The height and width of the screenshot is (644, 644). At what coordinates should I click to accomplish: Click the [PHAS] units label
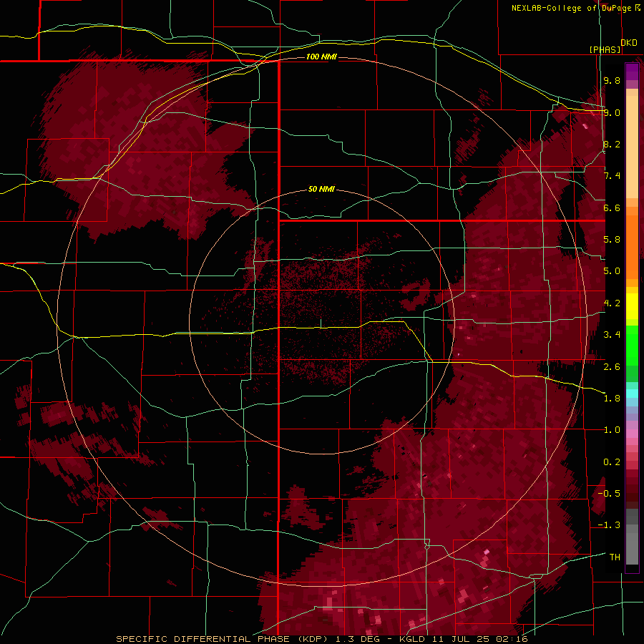coord(605,50)
